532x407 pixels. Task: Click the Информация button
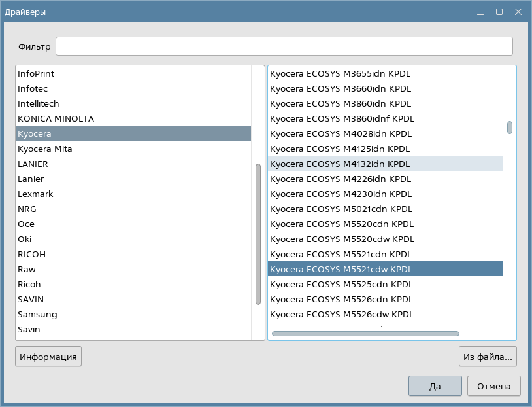click(x=48, y=357)
